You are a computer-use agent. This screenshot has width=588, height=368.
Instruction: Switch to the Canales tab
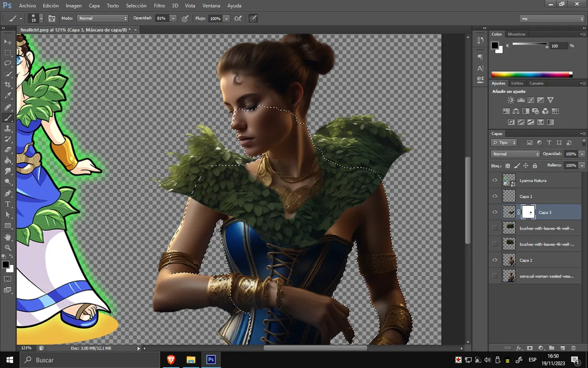[x=536, y=83]
